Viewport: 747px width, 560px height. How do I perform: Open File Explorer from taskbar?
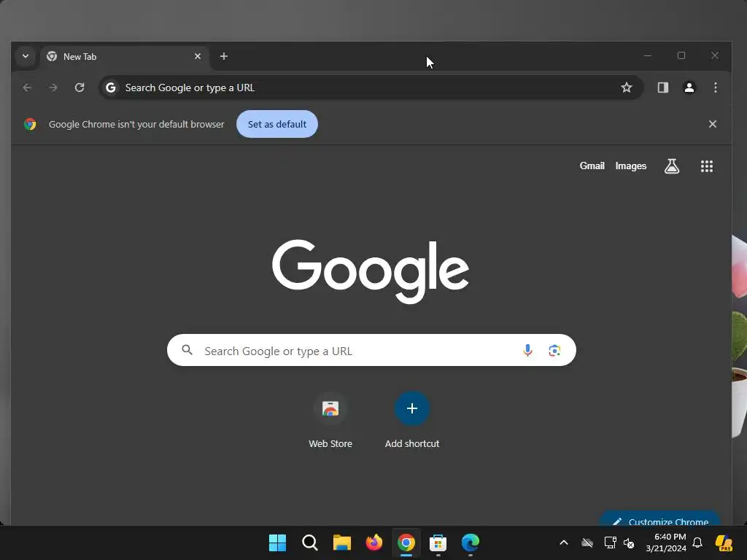341,542
